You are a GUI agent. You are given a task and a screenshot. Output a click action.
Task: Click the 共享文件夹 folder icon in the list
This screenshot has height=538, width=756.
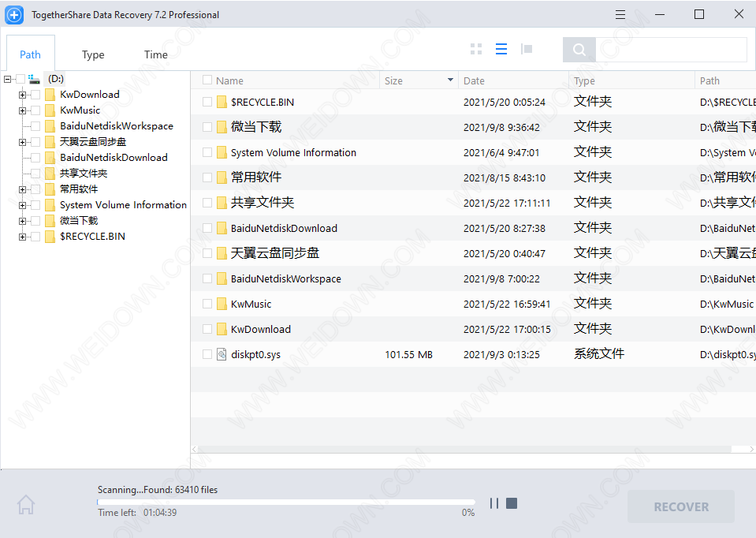click(222, 203)
